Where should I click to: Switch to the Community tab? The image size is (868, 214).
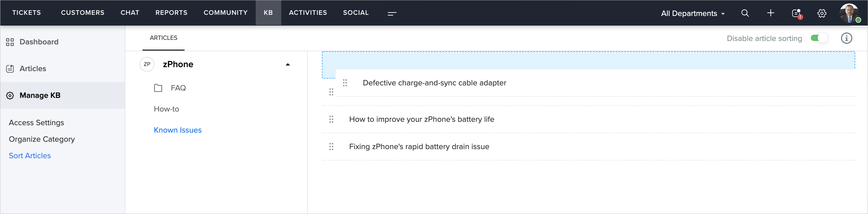(x=226, y=13)
